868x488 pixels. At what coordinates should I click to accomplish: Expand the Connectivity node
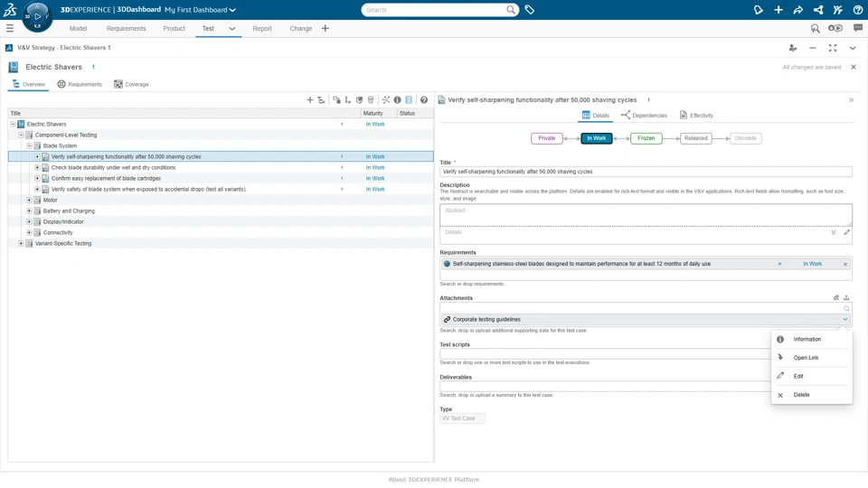point(29,232)
